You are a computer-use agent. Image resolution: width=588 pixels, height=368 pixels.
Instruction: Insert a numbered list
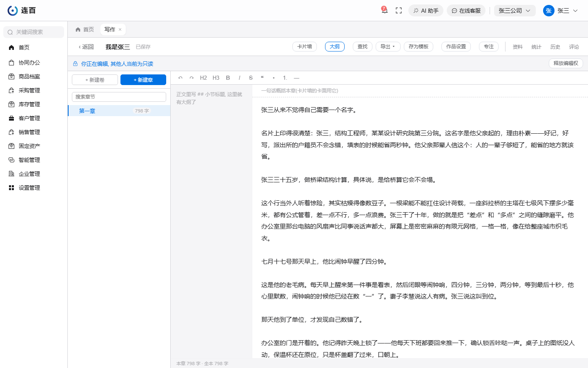285,78
